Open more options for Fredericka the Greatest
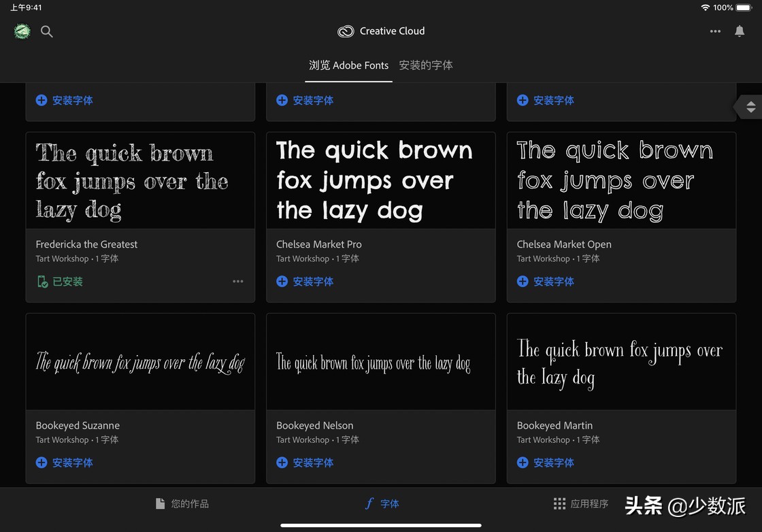Image resolution: width=762 pixels, height=532 pixels. tap(238, 282)
